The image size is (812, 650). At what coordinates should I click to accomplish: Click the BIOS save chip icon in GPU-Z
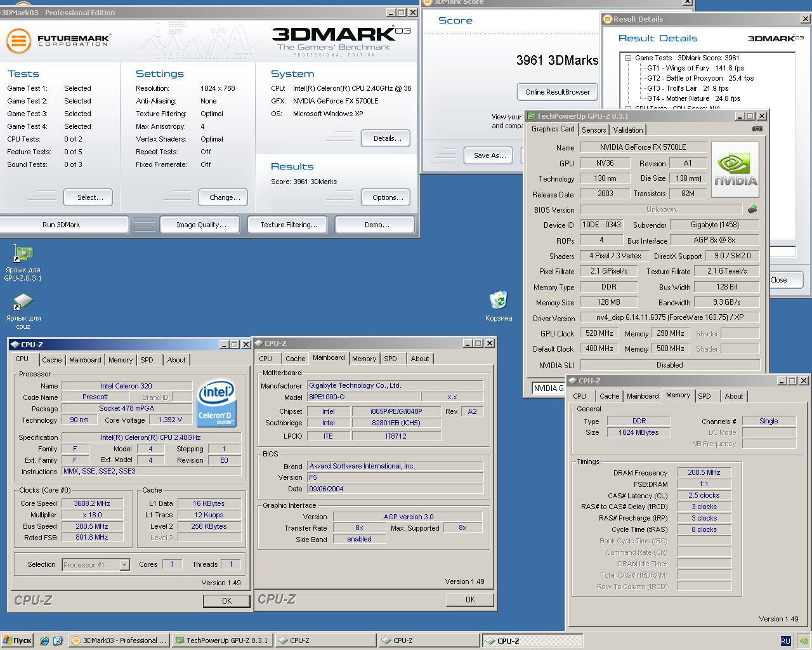tap(752, 209)
